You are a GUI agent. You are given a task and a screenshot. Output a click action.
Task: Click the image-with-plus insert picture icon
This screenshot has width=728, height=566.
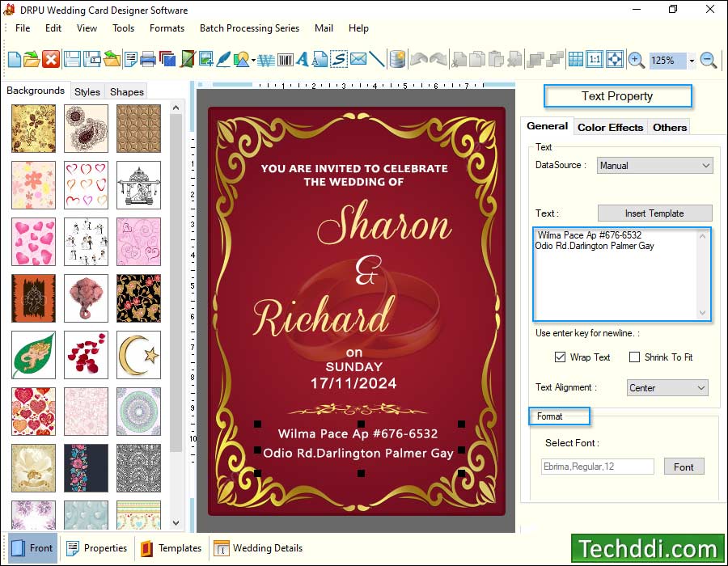coord(205,60)
